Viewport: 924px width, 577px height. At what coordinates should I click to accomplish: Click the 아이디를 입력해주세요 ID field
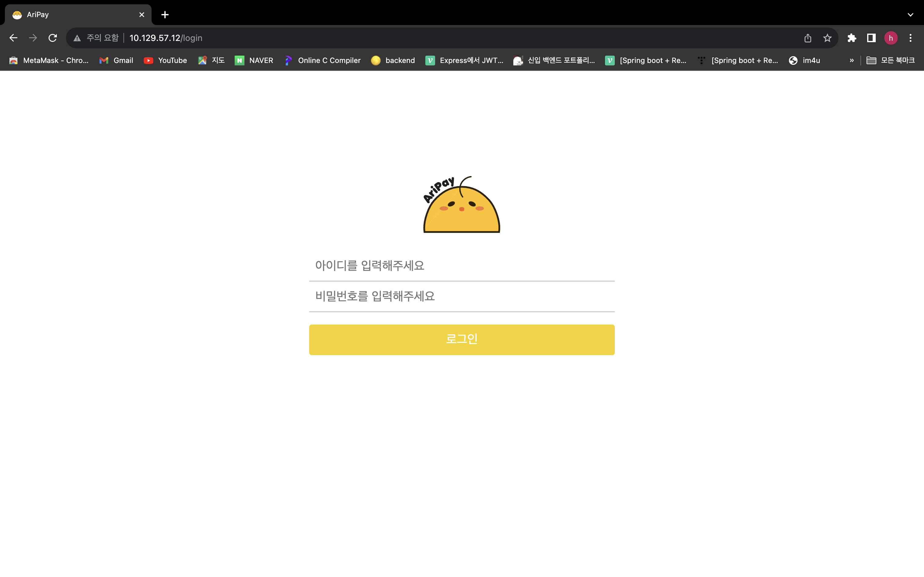pos(462,266)
